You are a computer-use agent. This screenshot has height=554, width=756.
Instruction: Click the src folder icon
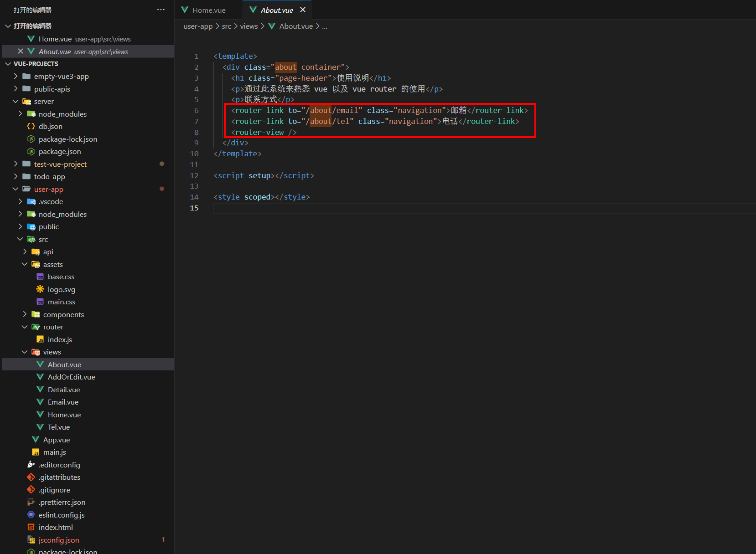[x=31, y=239]
